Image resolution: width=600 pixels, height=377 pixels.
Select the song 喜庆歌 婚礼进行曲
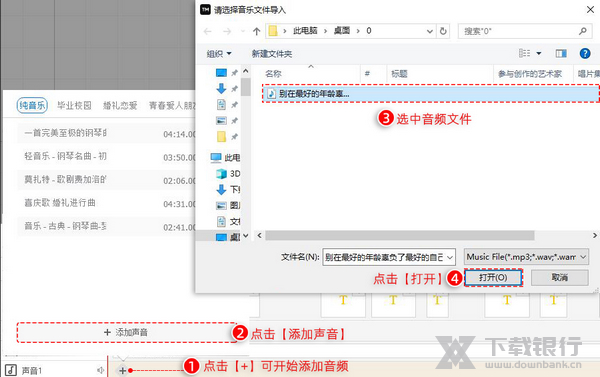click(106, 203)
